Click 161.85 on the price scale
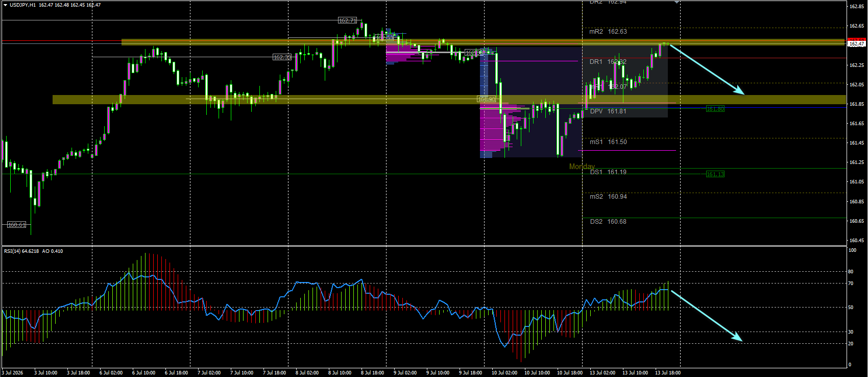This screenshot has height=377, width=868. click(x=857, y=104)
